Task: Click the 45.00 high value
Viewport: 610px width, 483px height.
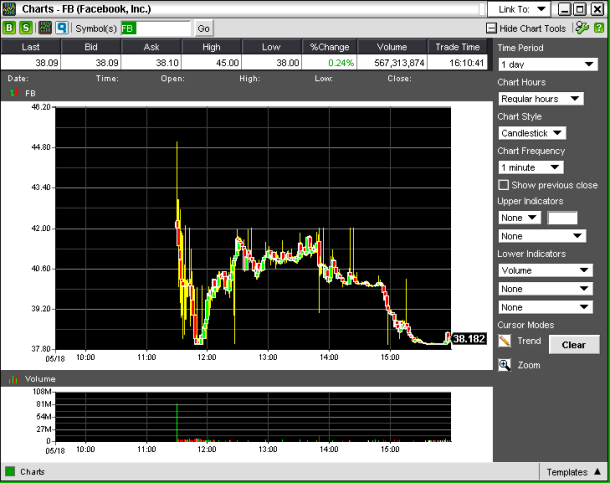Action: point(227,63)
